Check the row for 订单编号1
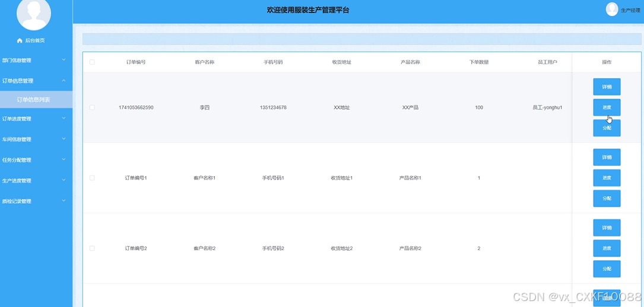The image size is (644, 307). point(92,178)
